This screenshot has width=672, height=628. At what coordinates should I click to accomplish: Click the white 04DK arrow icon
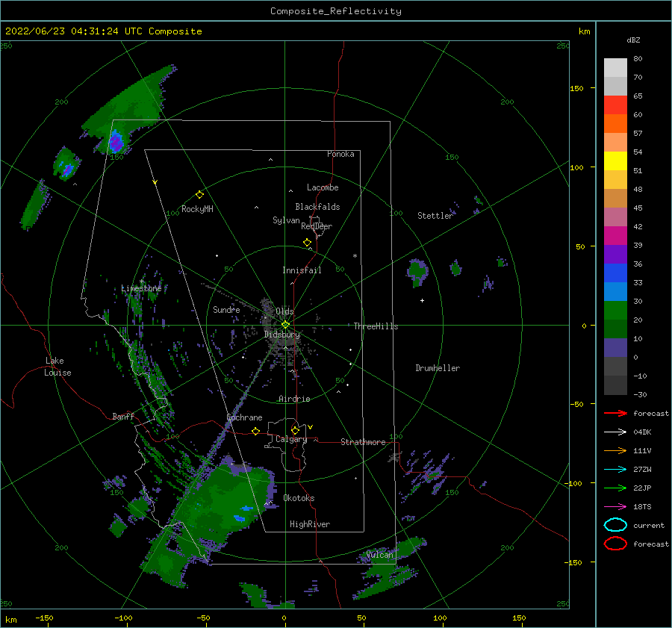click(x=615, y=432)
